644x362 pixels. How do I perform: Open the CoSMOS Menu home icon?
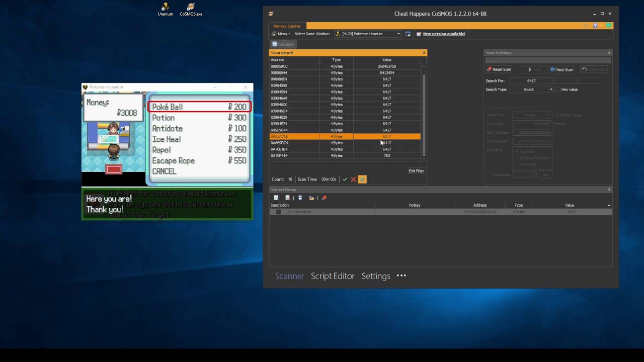[x=273, y=34]
